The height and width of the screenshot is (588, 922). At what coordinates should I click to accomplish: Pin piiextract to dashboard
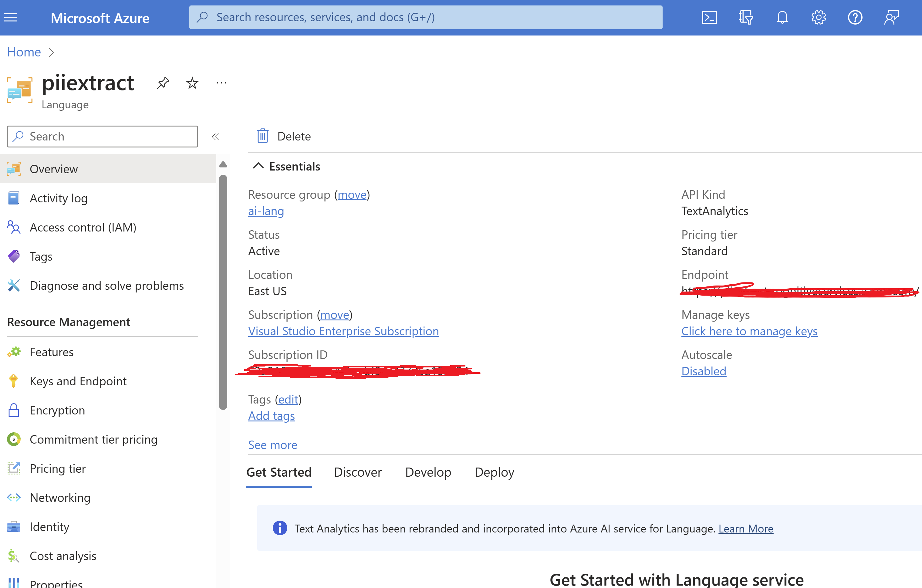point(163,83)
